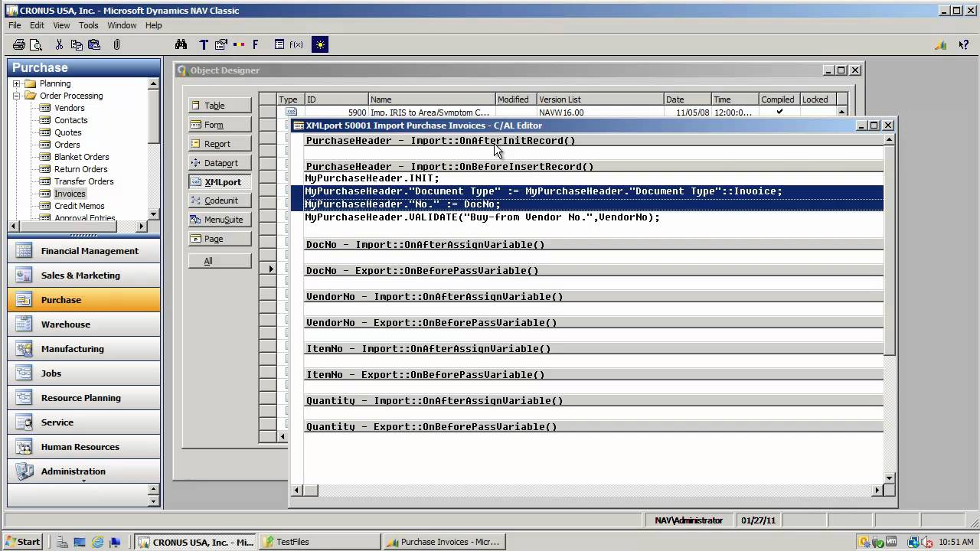This screenshot has width=980, height=551.
Task: Click Version List column header
Action: click(599, 99)
